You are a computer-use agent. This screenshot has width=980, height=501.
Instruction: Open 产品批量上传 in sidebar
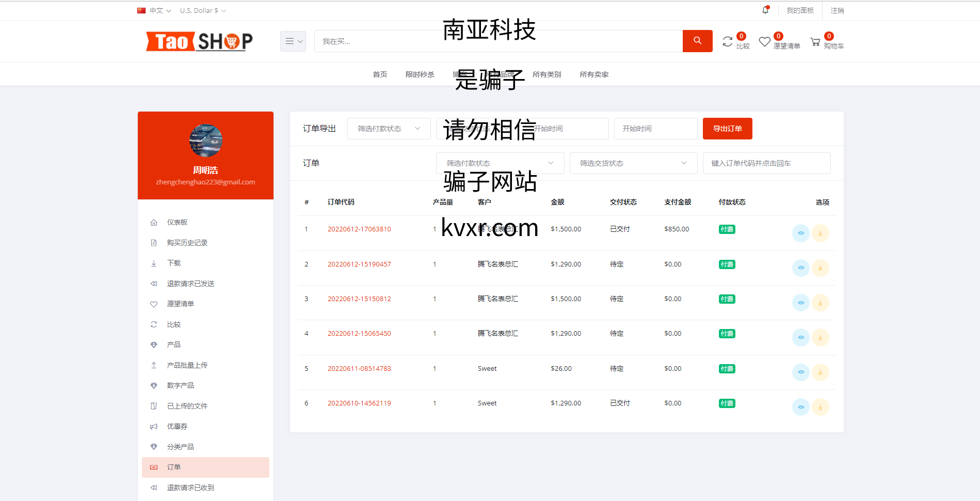(205, 365)
